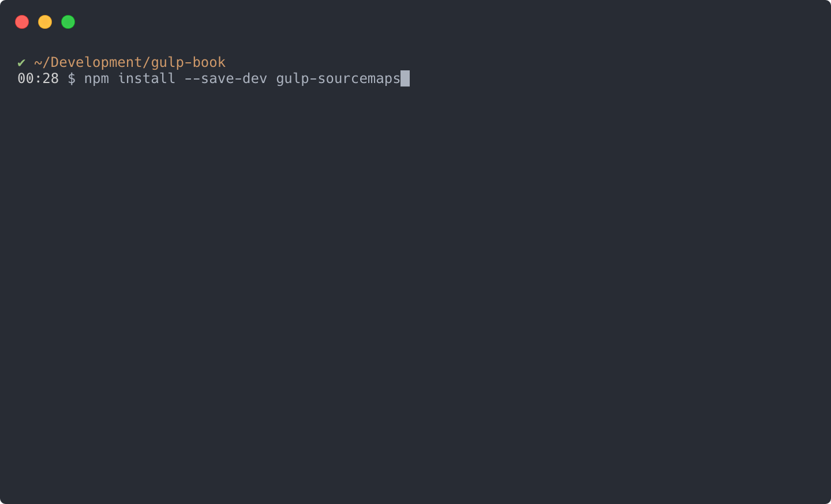Image resolution: width=831 pixels, height=504 pixels.
Task: Click the double dash before save-dev
Action: (x=192, y=79)
